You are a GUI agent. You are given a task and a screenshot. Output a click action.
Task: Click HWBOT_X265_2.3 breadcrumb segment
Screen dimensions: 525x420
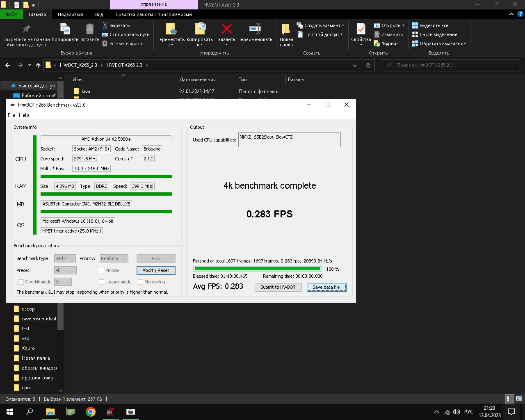pos(78,65)
